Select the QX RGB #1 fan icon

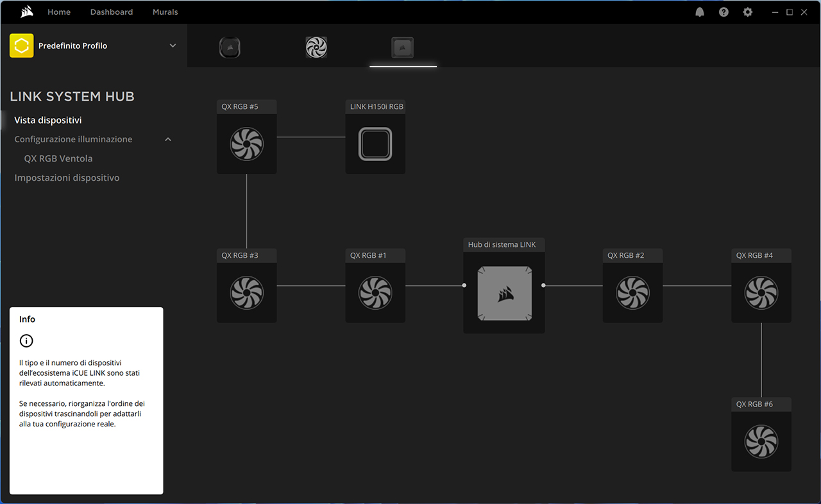[375, 292]
